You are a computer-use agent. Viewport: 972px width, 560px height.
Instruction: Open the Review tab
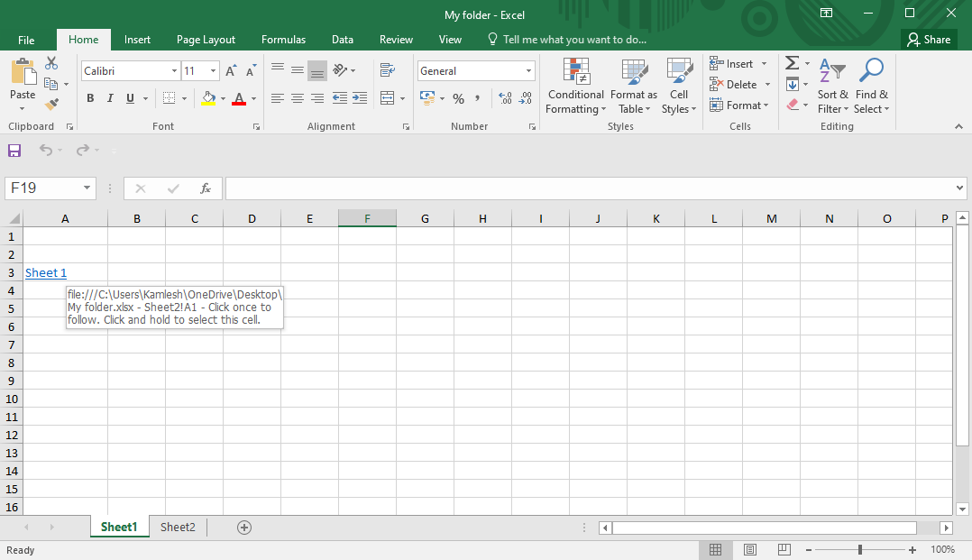(x=396, y=40)
